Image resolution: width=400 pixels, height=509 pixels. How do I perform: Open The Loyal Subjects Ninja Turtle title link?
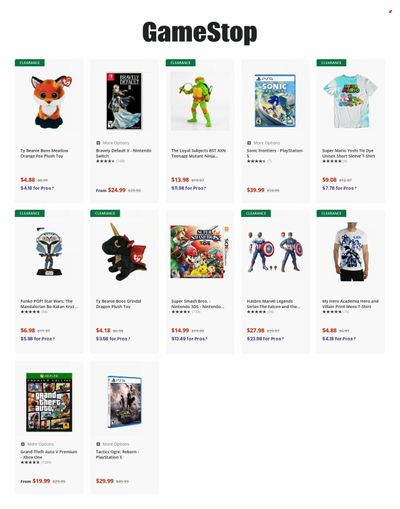(198, 153)
